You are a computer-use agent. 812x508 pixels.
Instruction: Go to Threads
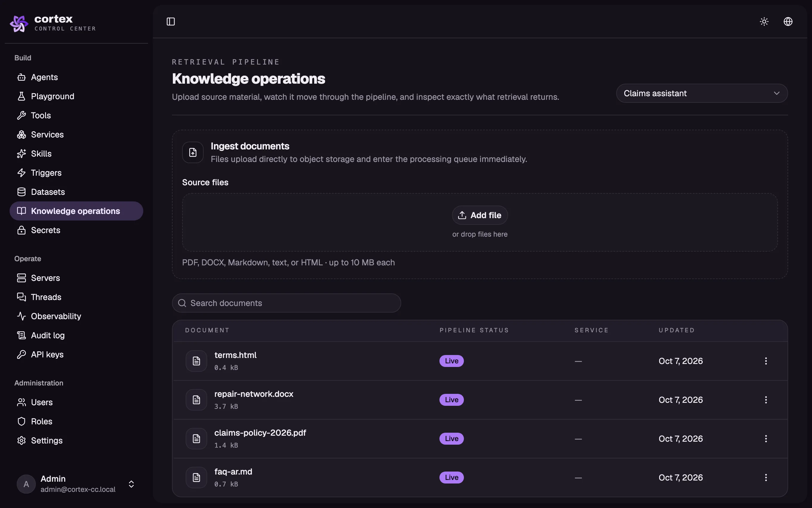click(76, 297)
